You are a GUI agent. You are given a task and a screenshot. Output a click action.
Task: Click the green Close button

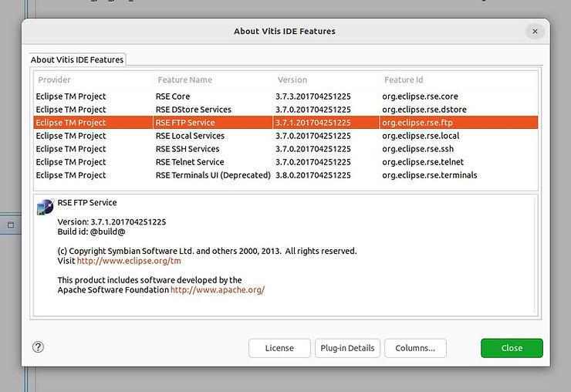512,348
